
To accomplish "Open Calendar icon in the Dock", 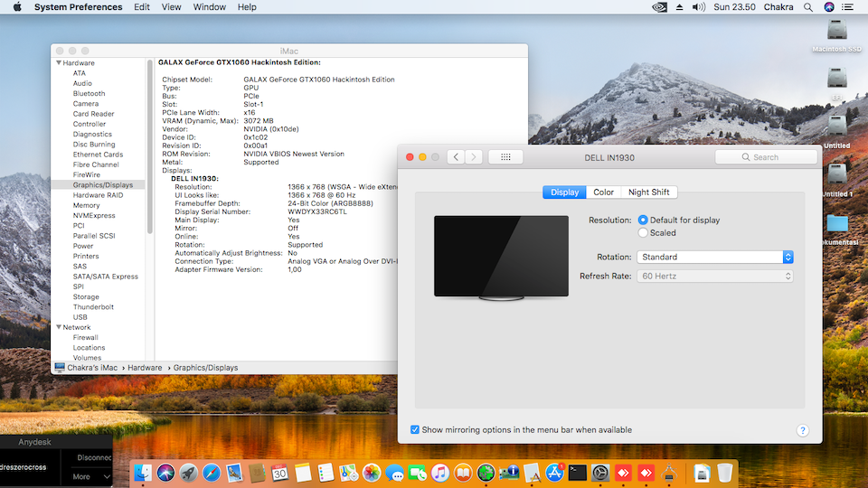I will point(280,473).
